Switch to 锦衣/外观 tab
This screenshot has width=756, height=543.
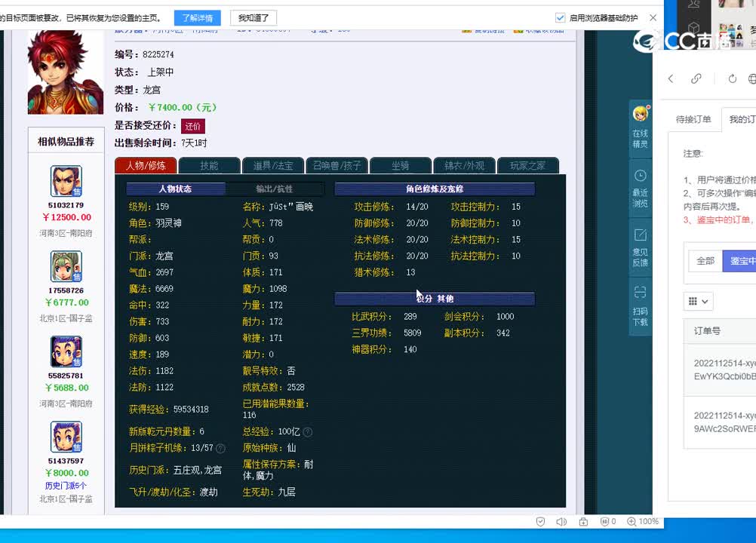coord(464,165)
